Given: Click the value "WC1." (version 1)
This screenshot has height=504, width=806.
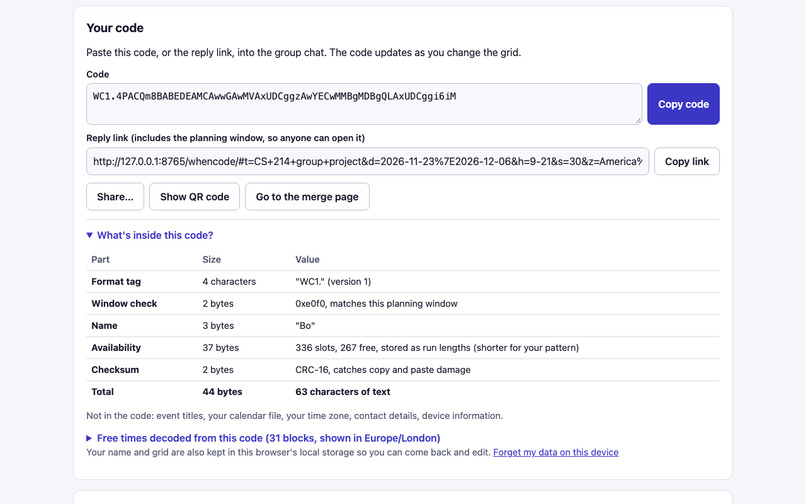Looking at the screenshot, I should coord(333,282).
